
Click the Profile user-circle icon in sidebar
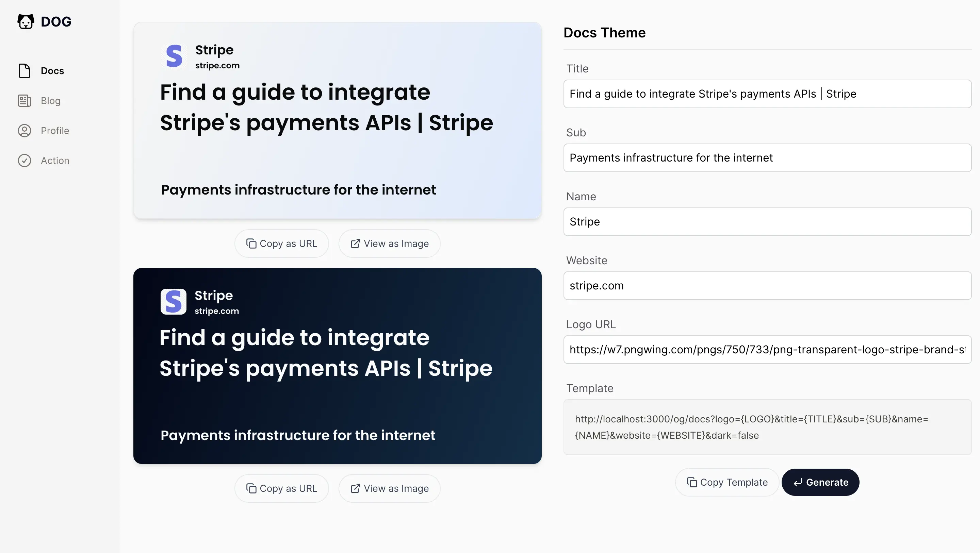click(x=24, y=131)
